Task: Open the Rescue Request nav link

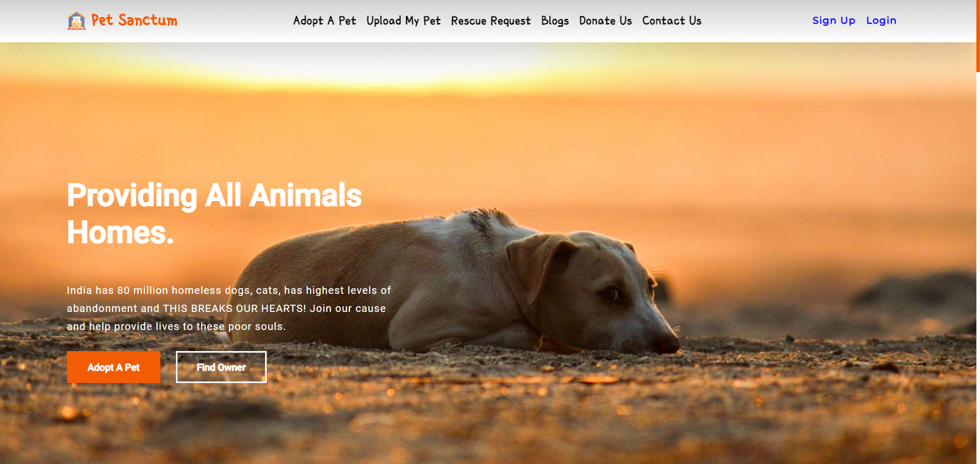Action: [x=491, y=21]
